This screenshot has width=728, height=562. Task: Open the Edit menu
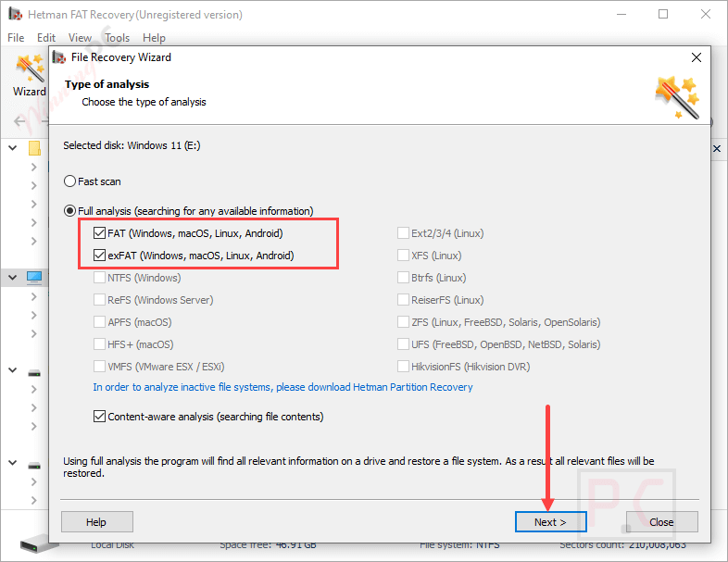(x=46, y=38)
